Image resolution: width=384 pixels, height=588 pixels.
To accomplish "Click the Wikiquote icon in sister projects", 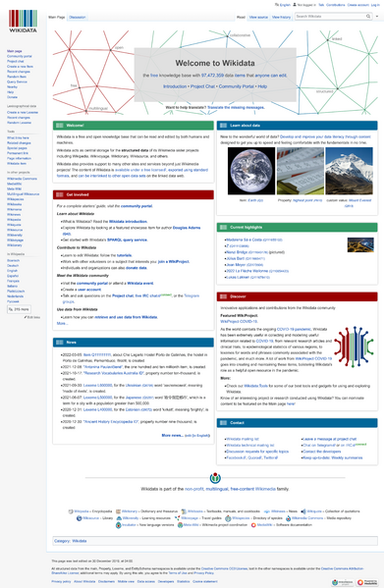I will [x=303, y=511].
